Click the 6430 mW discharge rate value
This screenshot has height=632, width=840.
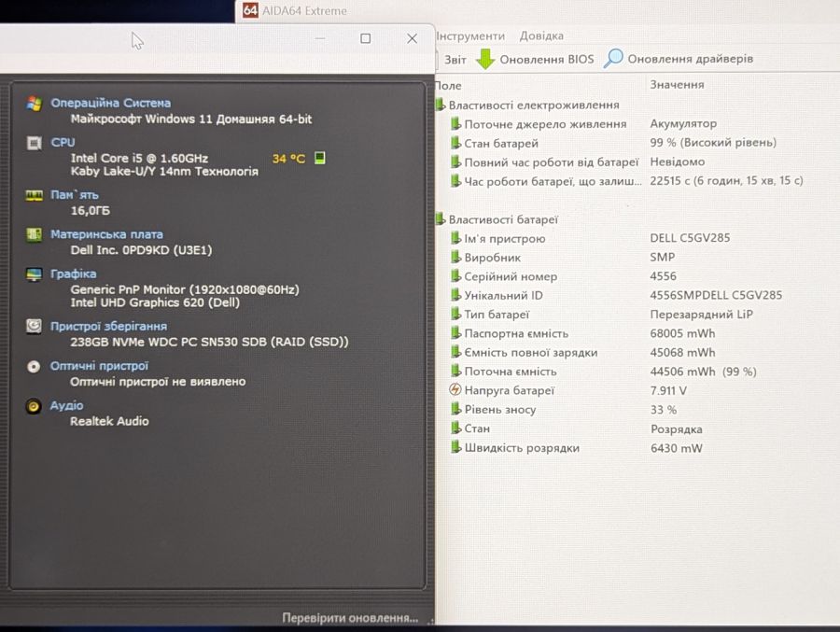(676, 447)
